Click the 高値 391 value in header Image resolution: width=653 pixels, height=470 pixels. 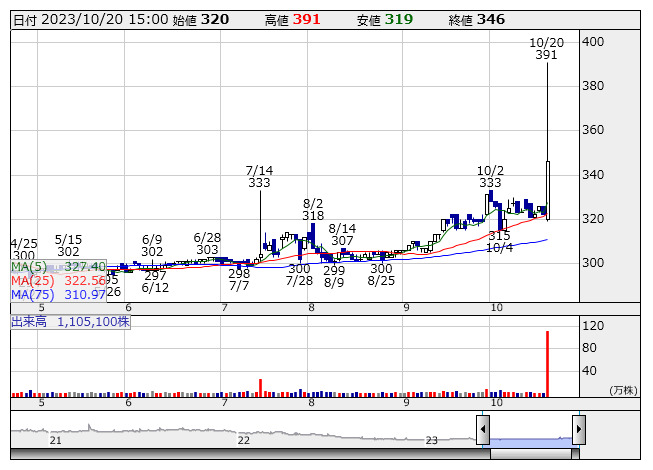click(x=292, y=20)
